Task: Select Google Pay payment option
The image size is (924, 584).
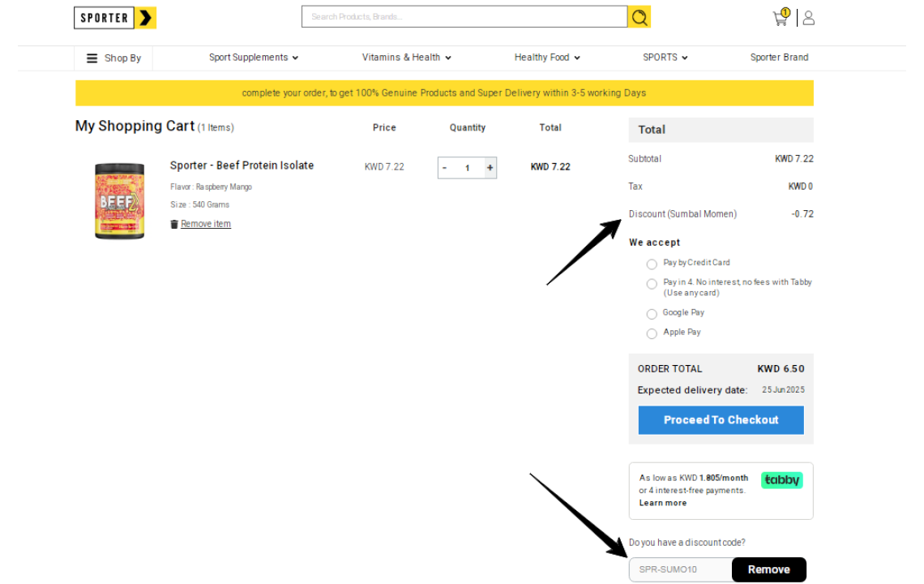Action: pyautogui.click(x=652, y=315)
